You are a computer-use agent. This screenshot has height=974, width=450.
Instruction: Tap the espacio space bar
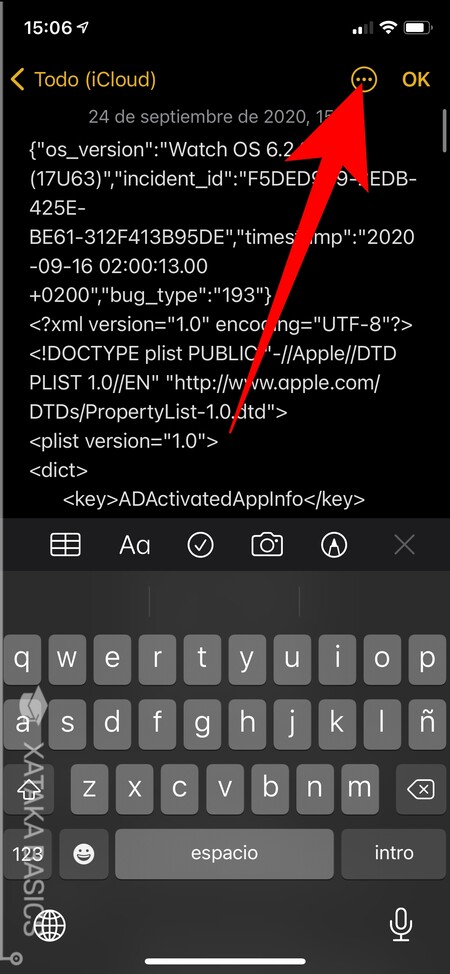coord(224,855)
